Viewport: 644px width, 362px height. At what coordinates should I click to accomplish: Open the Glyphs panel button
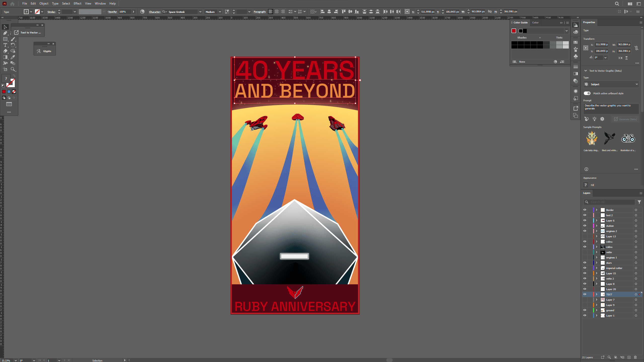[45, 51]
